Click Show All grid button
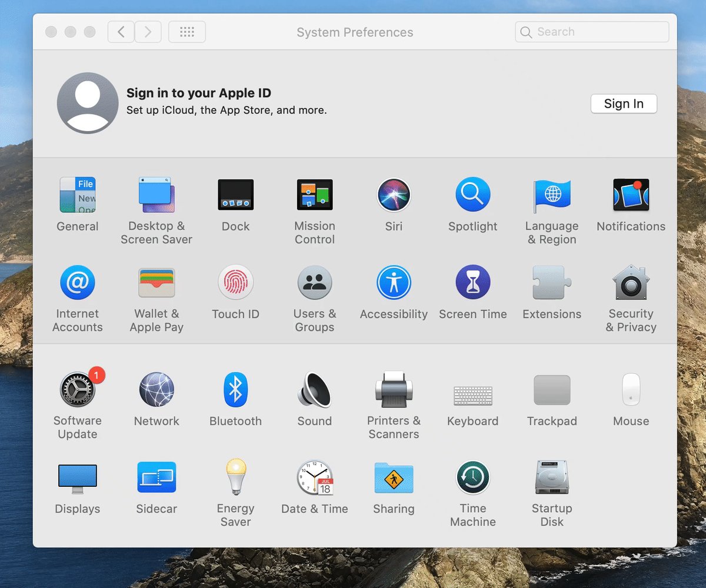Screen dimensions: 706x588 click(x=187, y=32)
